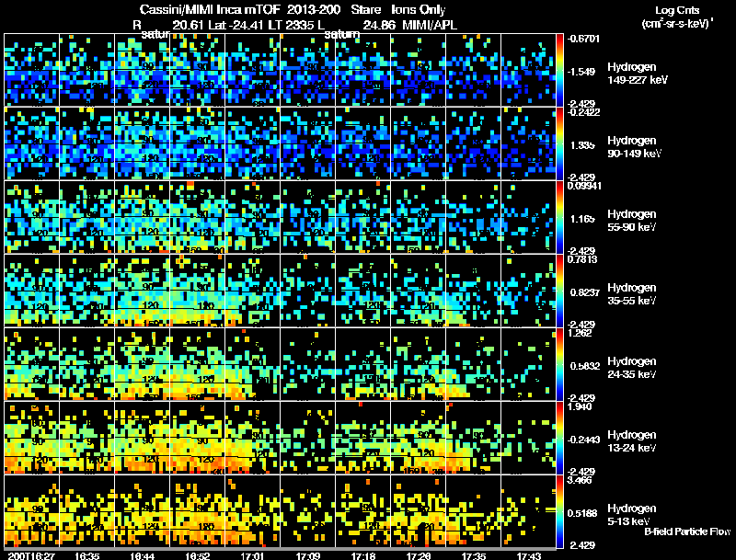The width and height of the screenshot is (736, 560).
Task: Click the color bar for Hydrogen 149-227 keV
Action: click(559, 70)
